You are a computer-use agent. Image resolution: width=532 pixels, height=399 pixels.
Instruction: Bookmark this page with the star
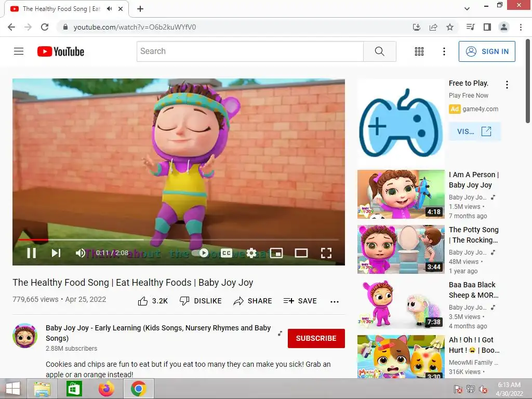point(450,27)
